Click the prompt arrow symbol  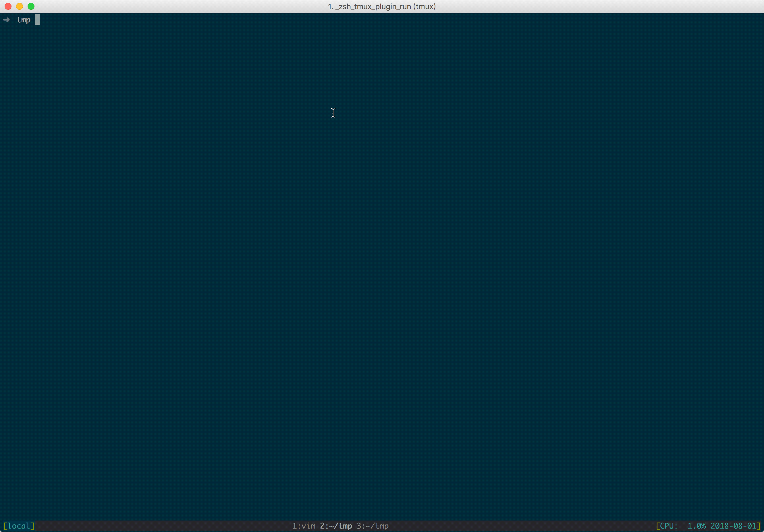6,20
